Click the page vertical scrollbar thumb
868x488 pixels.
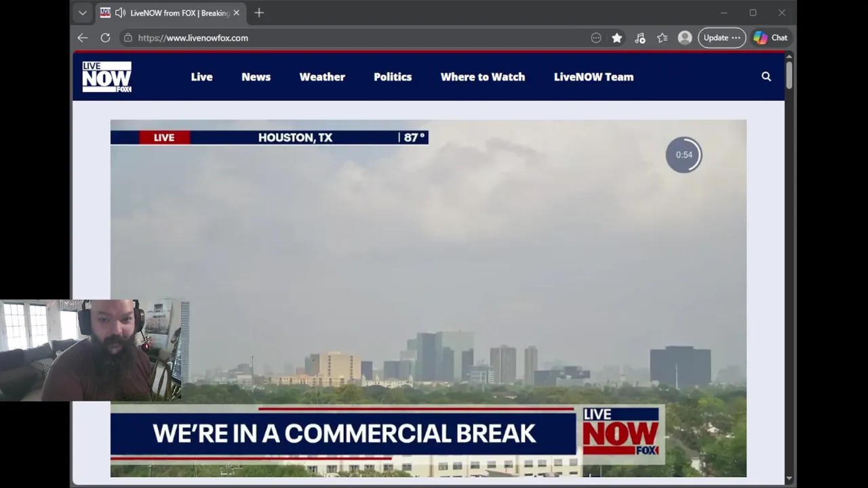pyautogui.click(x=789, y=75)
